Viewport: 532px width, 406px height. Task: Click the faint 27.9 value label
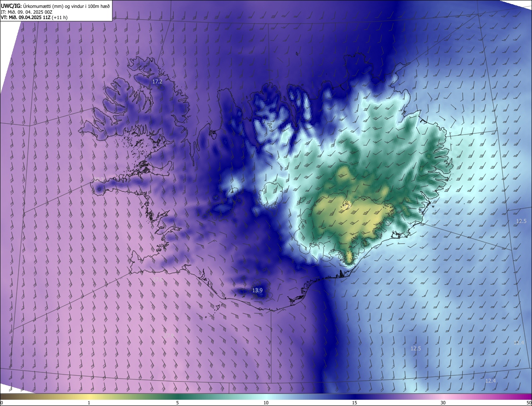[x=170, y=335]
